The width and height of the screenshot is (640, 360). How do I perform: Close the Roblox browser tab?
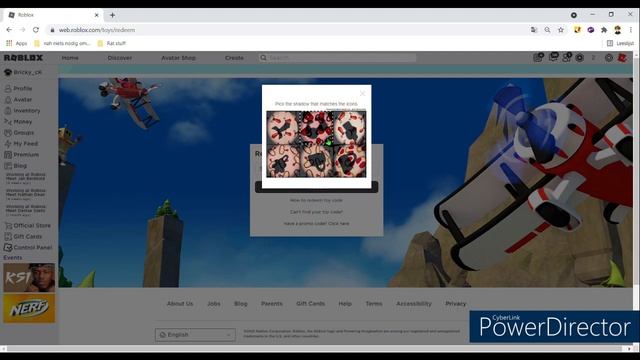point(97,15)
